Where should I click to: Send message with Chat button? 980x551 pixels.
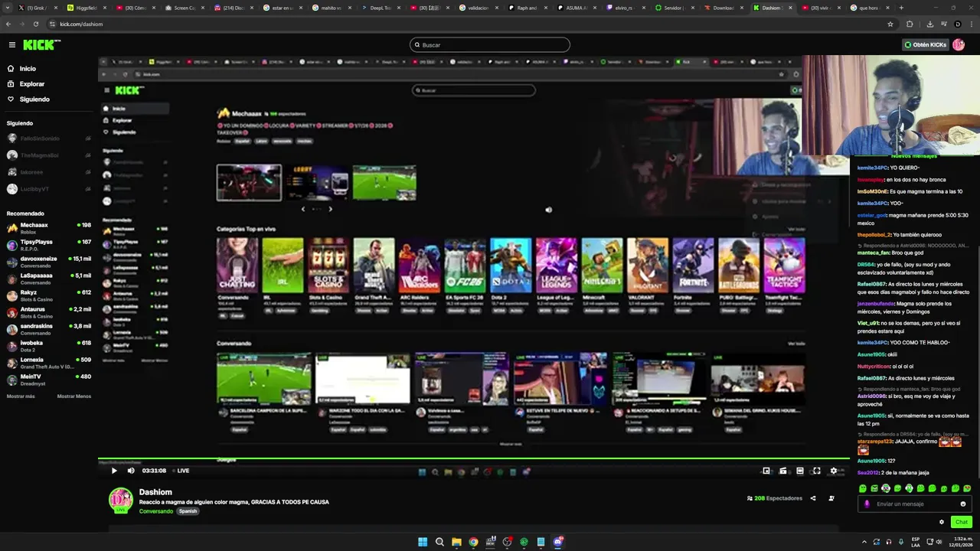[x=962, y=522]
